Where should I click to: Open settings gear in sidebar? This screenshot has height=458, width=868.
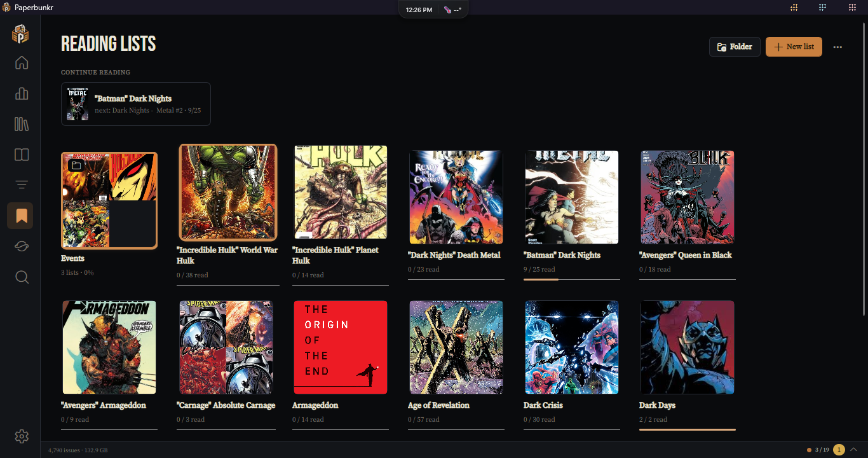[22, 436]
